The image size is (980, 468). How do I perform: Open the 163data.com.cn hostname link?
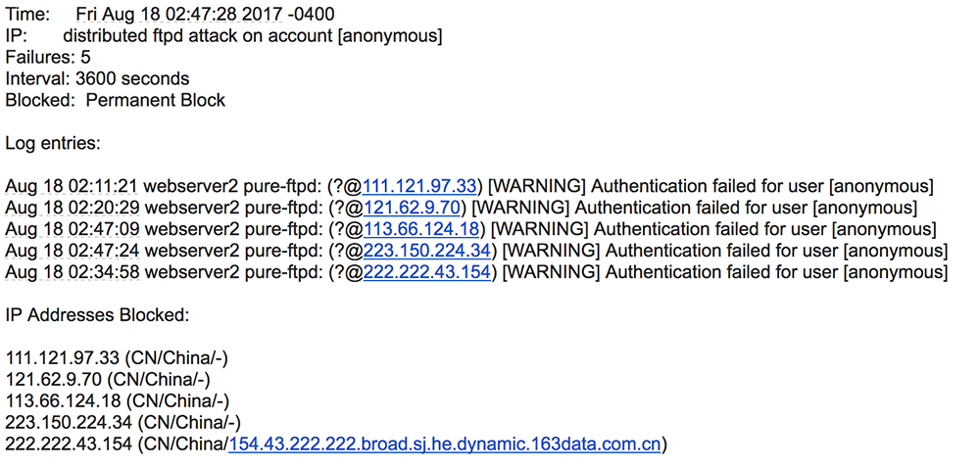point(445,445)
